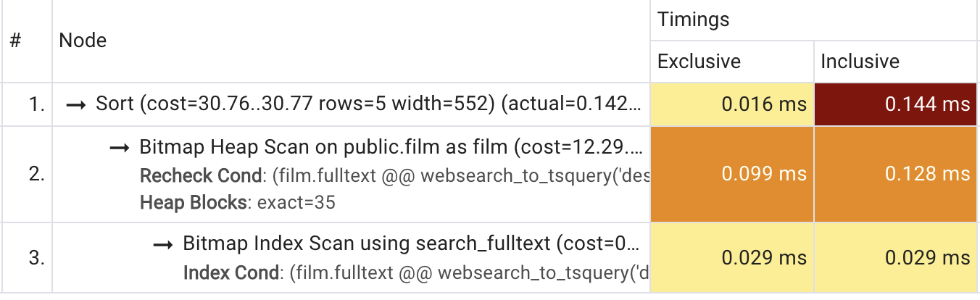Viewport: 980px width, 300px height.
Task: Click the # column header
Action: pos(15,41)
